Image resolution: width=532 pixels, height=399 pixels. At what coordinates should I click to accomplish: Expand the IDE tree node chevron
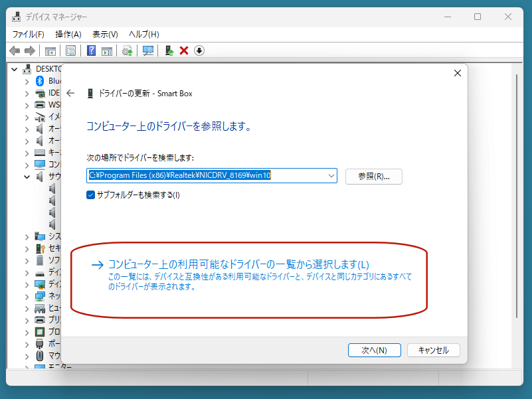[x=27, y=94]
